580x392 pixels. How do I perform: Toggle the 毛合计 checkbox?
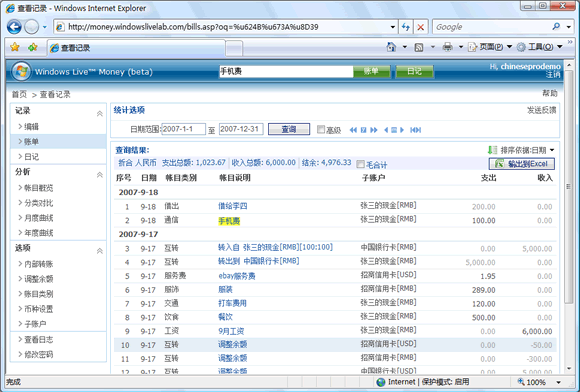point(360,164)
